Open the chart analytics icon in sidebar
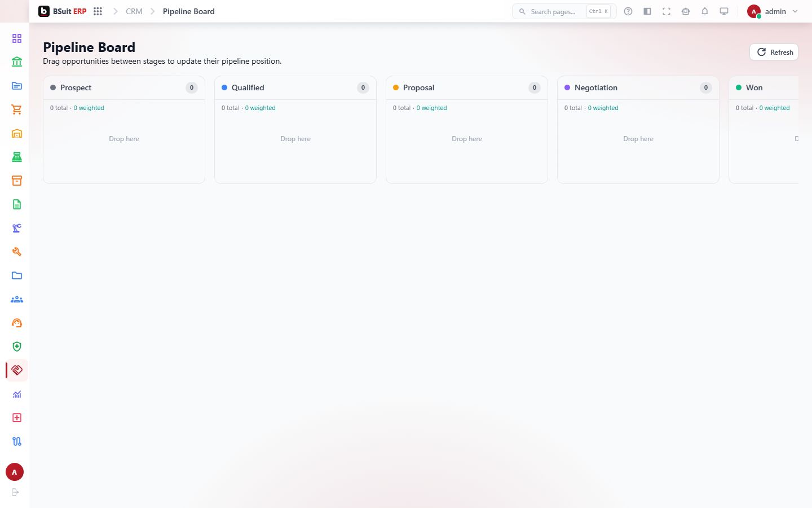Screen dimensions: 812x508 17,394
